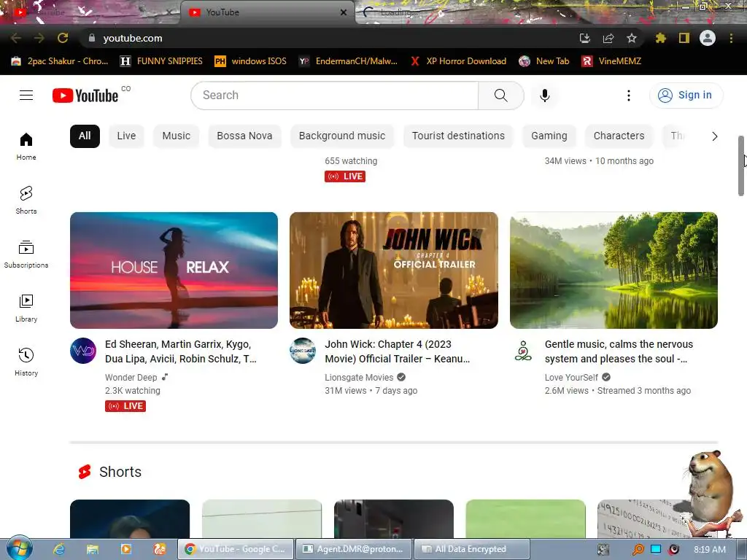The height and width of the screenshot is (560, 747).
Task: Select the Tourist destinations filter chip
Action: tap(458, 136)
